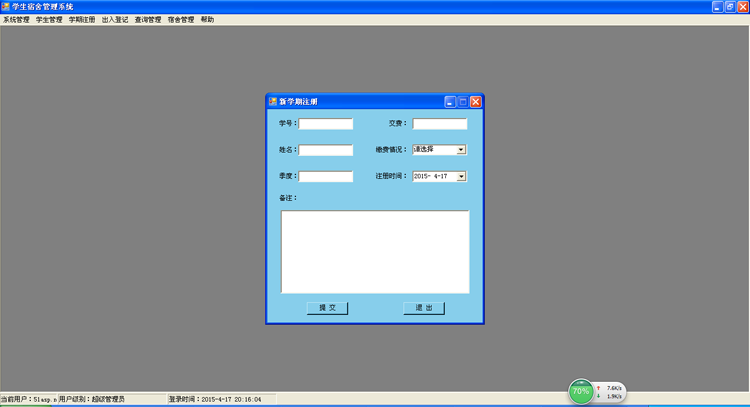Open the 学生管理 menu
Screen dimensions: 750x407
click(49, 20)
